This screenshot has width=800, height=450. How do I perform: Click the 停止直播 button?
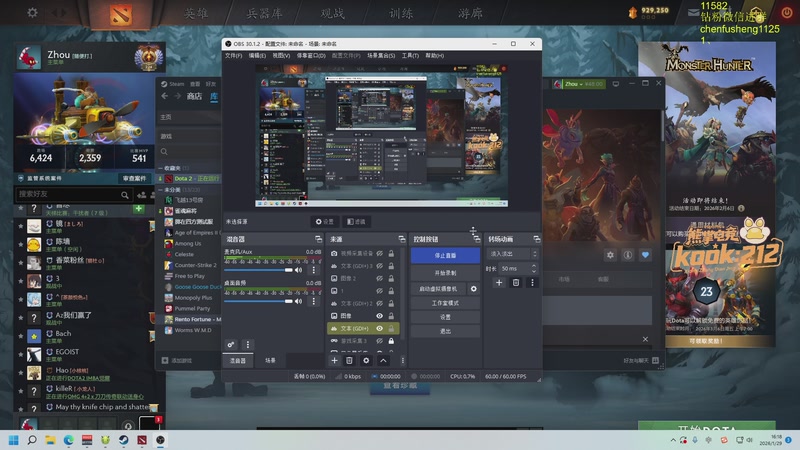[445, 256]
